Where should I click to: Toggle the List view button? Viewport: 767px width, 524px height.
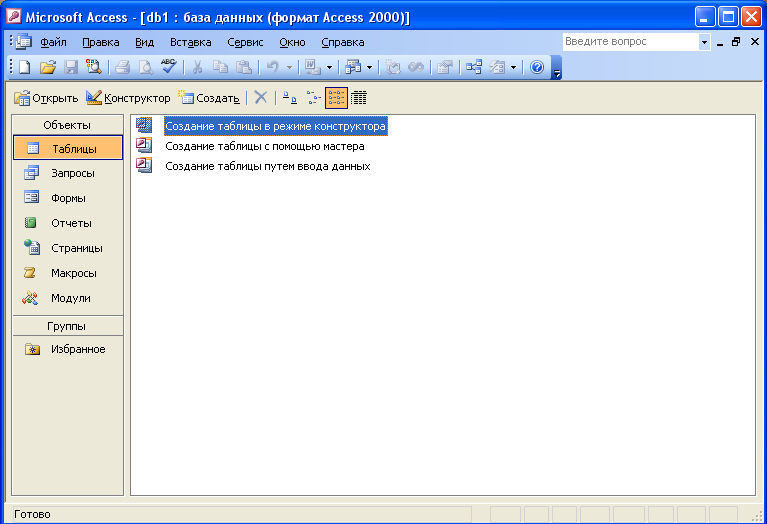[x=336, y=98]
